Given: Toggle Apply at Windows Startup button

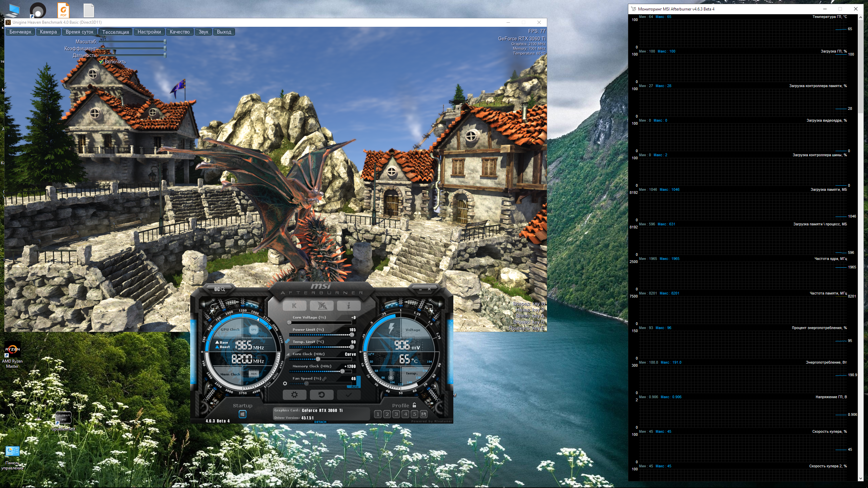Looking at the screenshot, I should click(x=242, y=414).
